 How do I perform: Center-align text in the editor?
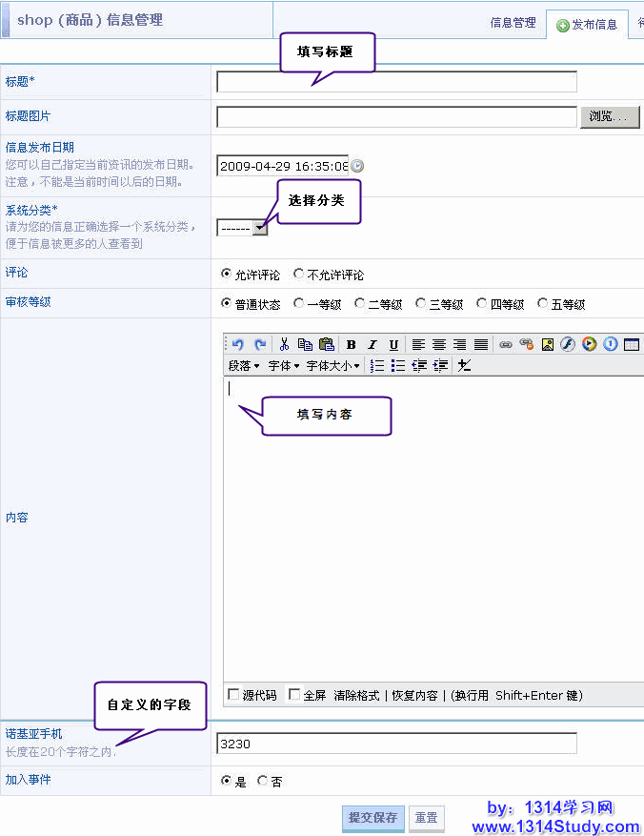pyautogui.click(x=439, y=345)
